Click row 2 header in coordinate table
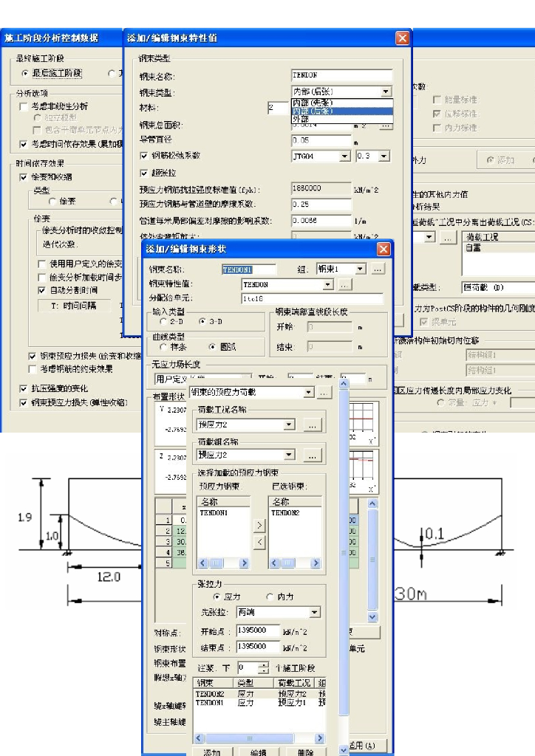This screenshot has height=756, width=535. tap(164, 531)
